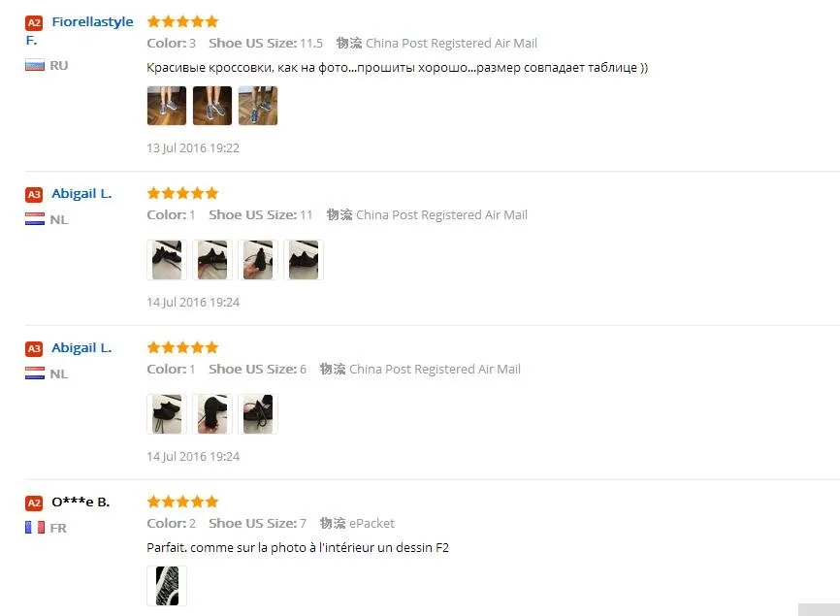Open Abigail L. profile in Size 6 review
The width and height of the screenshot is (840, 616).
(x=81, y=347)
